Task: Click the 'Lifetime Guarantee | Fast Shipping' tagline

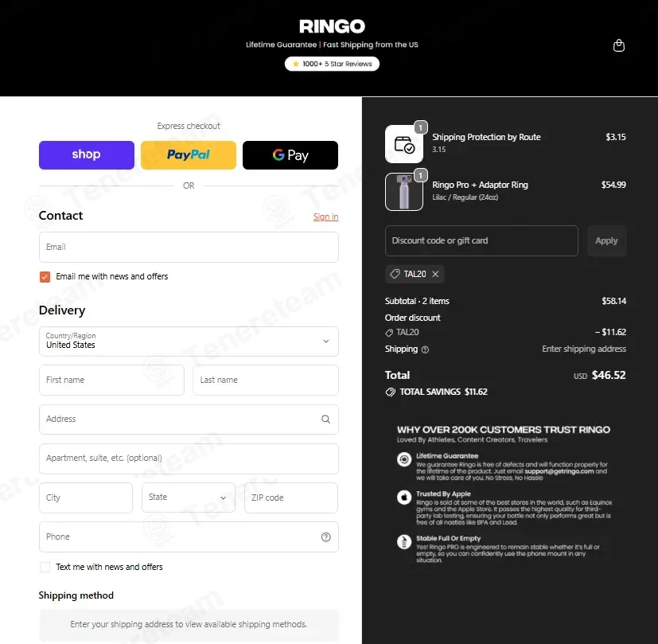Action: pyautogui.click(x=332, y=45)
